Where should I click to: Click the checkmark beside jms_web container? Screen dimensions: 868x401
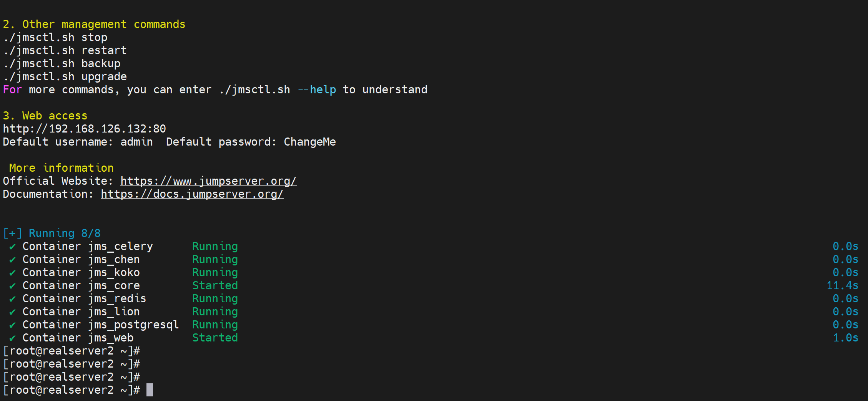click(x=13, y=338)
